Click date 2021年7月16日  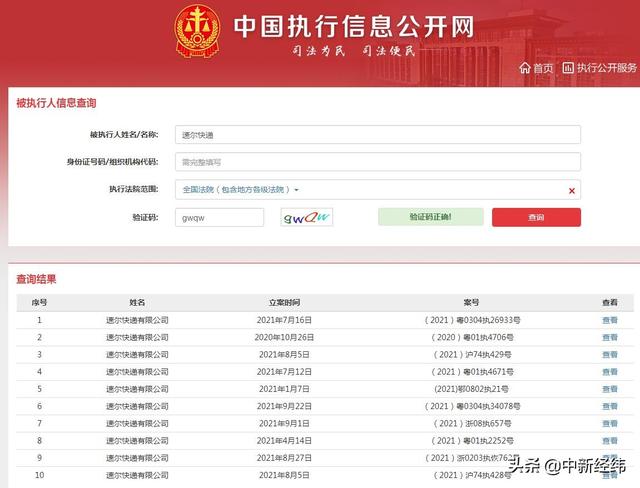pos(284,320)
